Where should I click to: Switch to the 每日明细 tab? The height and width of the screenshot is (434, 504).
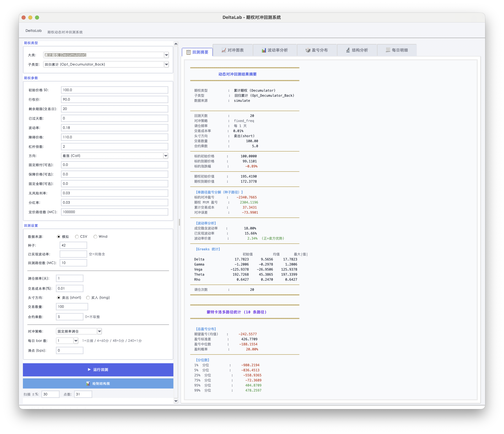coord(397,50)
